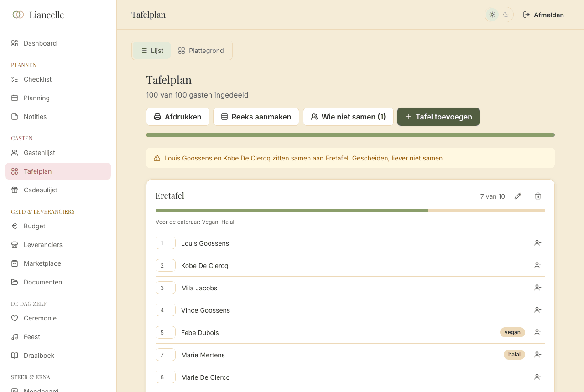Image resolution: width=584 pixels, height=392 pixels.
Task: Edit Eretafel with the pencil icon
Action: 518,196
